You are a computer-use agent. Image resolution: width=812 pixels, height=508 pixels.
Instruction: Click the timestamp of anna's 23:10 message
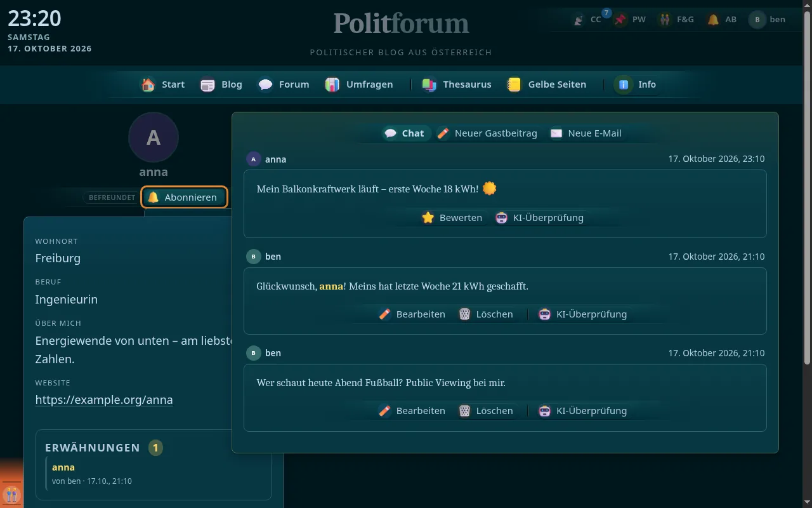(x=716, y=159)
